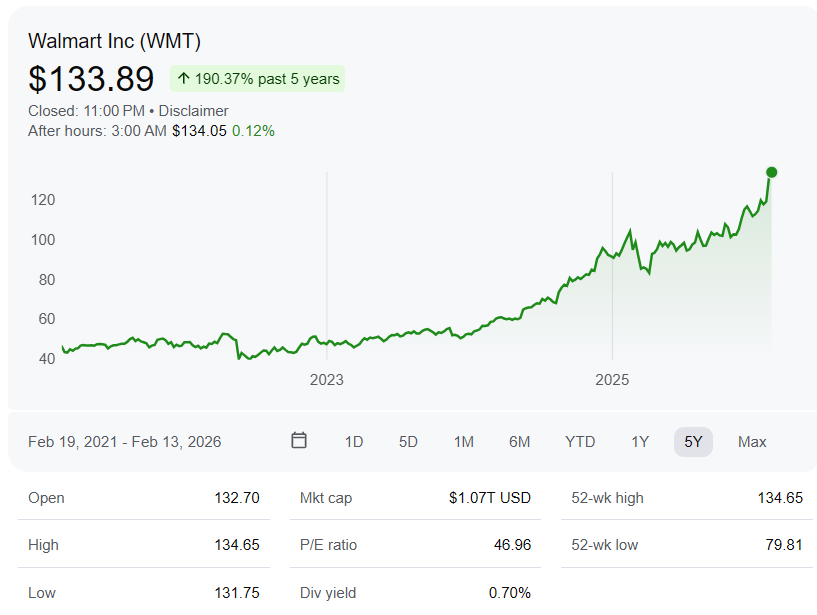Select the 1Y time range
Image resolution: width=817 pixels, height=615 pixels.
[x=640, y=442]
